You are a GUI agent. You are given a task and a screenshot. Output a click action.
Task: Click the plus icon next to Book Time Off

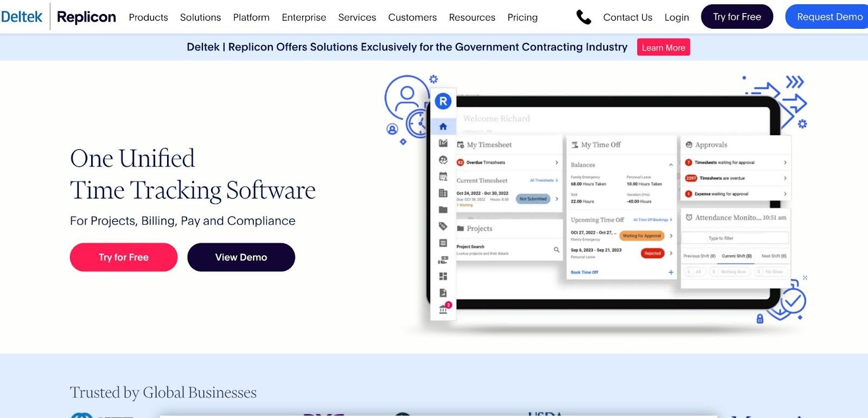(671, 272)
